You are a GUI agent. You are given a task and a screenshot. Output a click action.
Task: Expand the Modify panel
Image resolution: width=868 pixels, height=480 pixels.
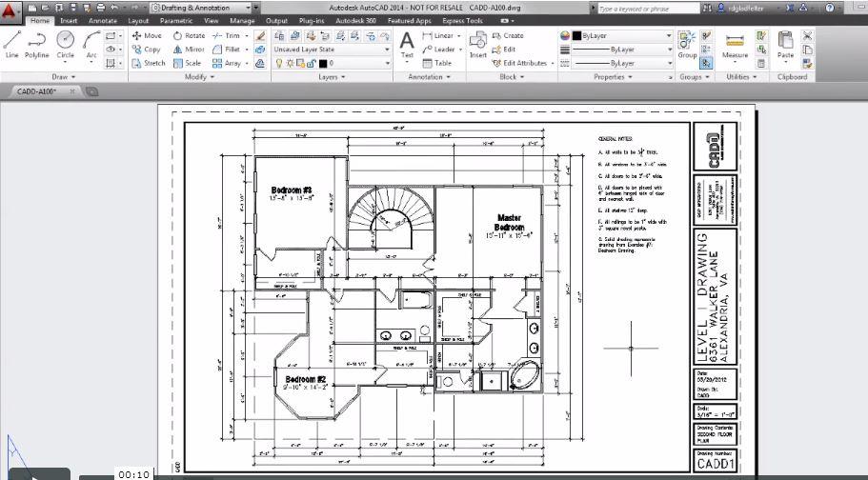pyautogui.click(x=199, y=77)
